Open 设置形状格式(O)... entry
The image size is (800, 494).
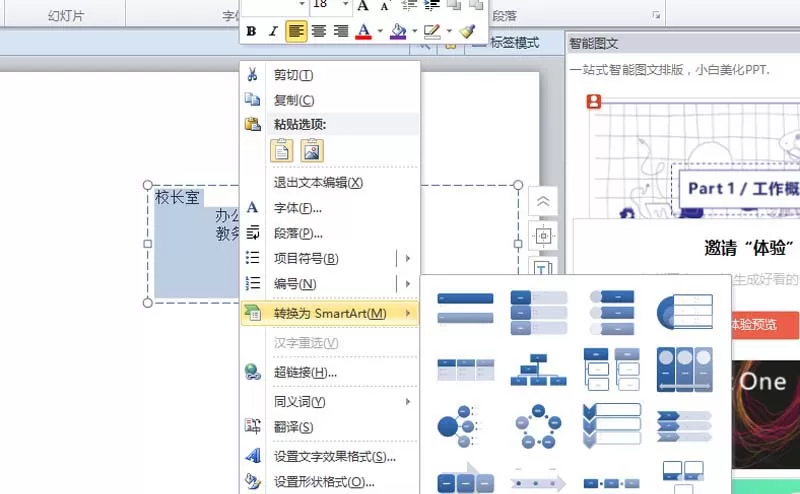(330, 482)
